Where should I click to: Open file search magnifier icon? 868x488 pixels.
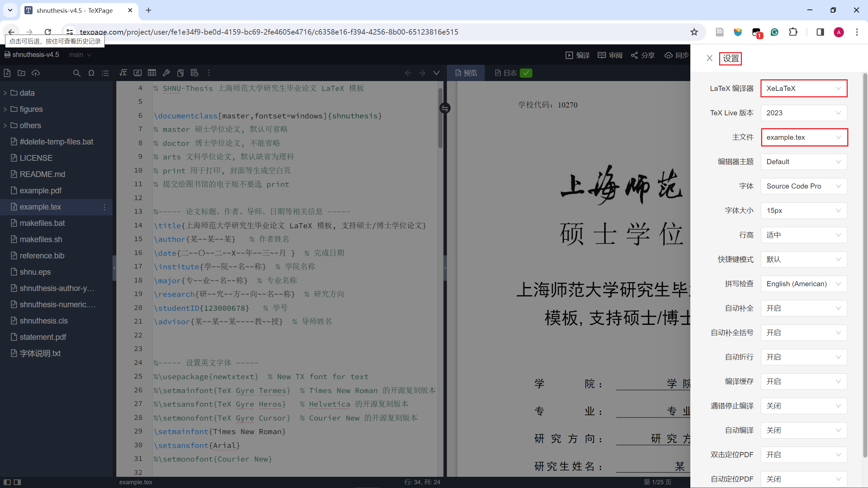pyautogui.click(x=77, y=73)
